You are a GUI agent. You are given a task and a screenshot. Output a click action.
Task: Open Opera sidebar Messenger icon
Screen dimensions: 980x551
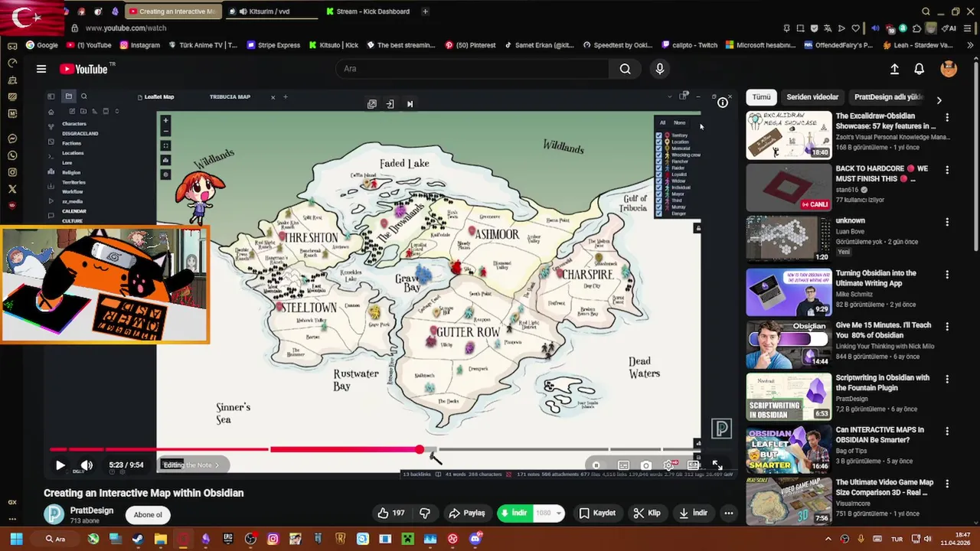[x=12, y=139]
